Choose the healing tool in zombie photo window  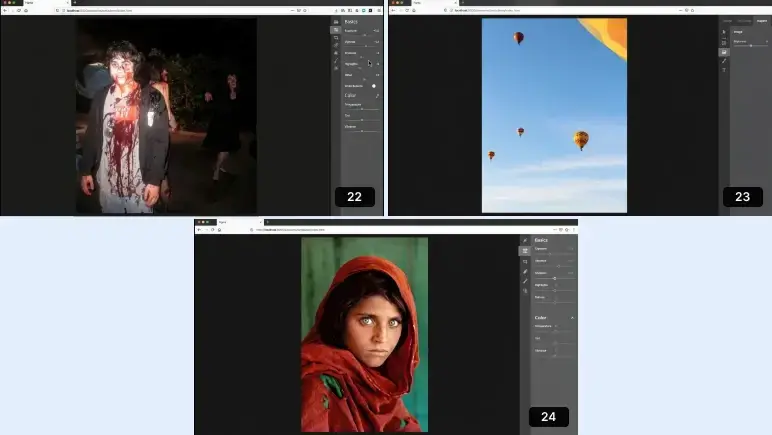[336, 45]
